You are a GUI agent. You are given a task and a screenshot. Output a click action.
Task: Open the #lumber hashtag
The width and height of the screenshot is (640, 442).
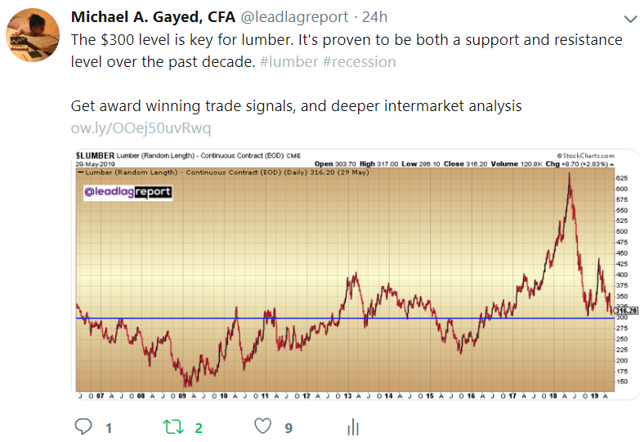289,62
